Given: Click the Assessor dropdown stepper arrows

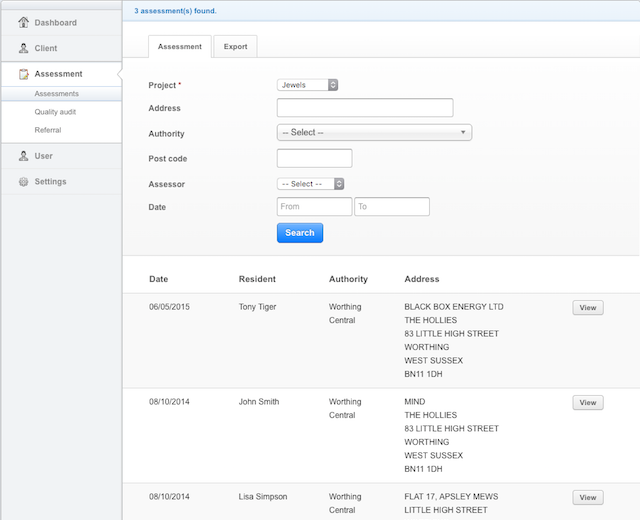Looking at the screenshot, I should [x=339, y=184].
